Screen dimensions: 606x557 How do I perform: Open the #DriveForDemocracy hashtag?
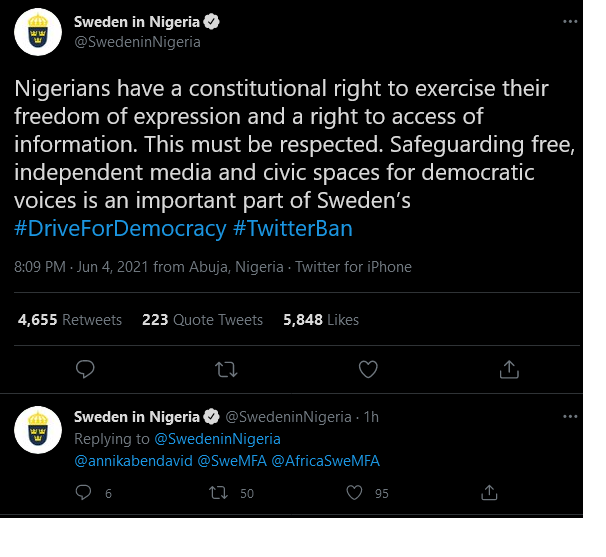pyautogui.click(x=120, y=229)
